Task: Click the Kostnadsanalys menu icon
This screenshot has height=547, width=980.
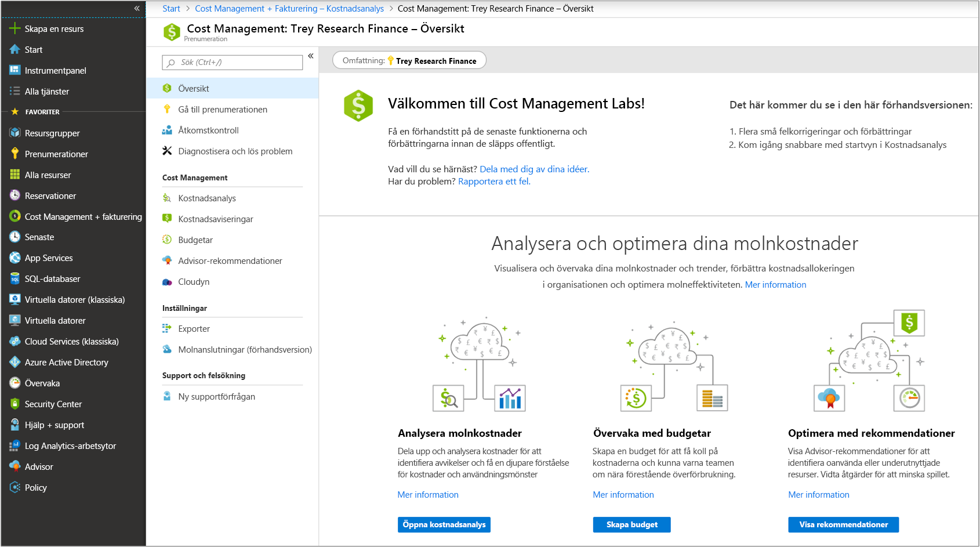Action: click(167, 198)
